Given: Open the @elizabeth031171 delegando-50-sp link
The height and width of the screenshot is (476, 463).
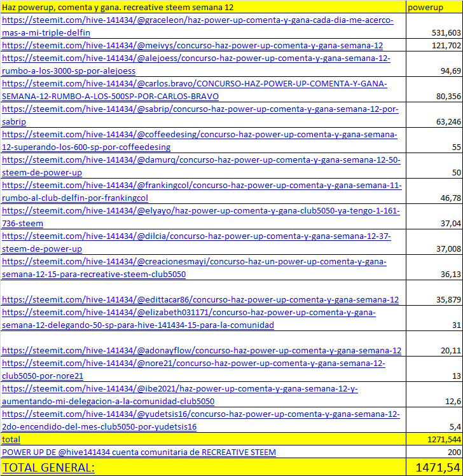Looking at the screenshot, I should (189, 319).
